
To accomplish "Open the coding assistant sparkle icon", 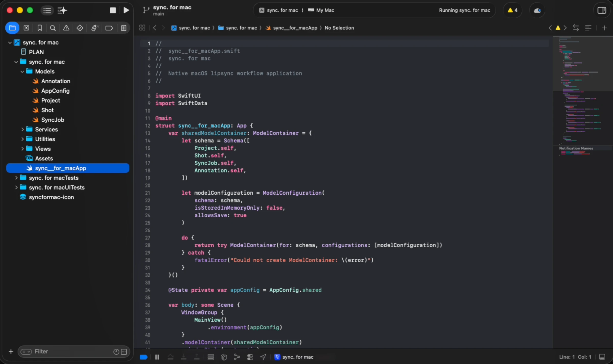I will [x=62, y=10].
